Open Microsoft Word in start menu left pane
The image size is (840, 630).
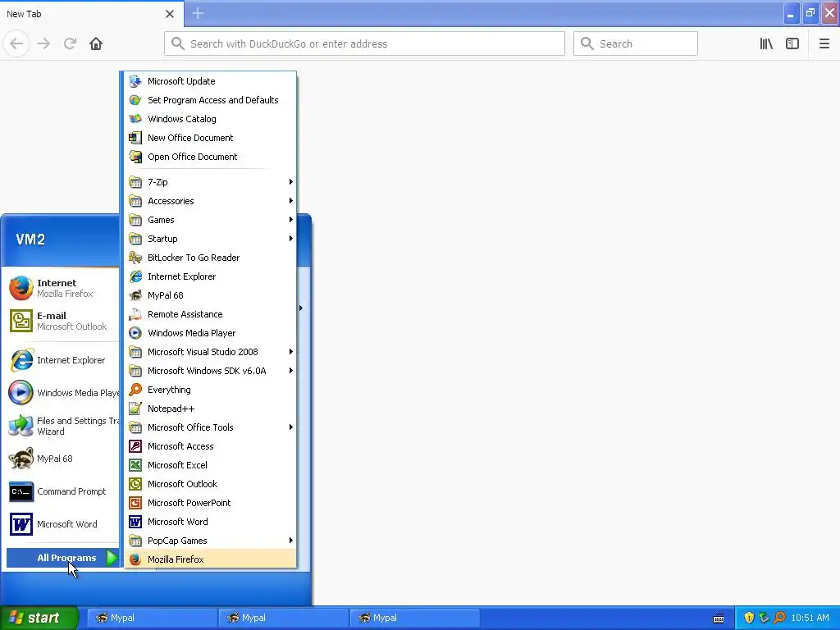pos(62,524)
